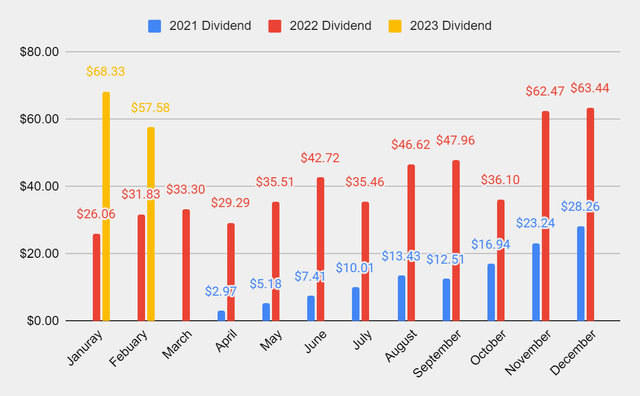Click the $0.00 axis label
Image resolution: width=640 pixels, height=396 pixels.
43,321
